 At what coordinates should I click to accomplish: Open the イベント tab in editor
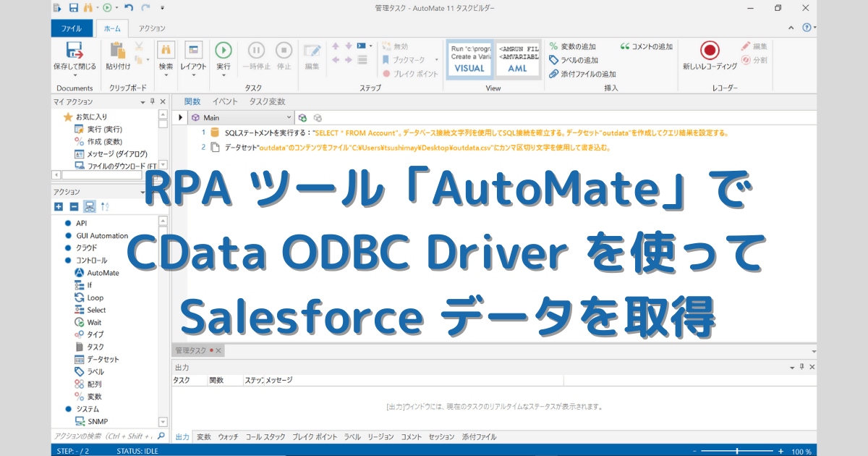(225, 101)
